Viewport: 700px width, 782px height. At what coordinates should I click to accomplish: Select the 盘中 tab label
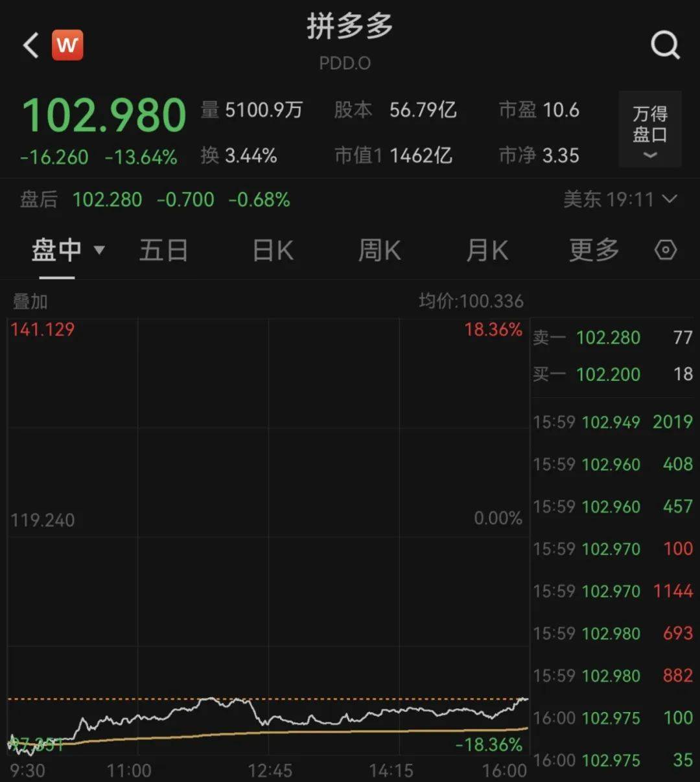(x=56, y=250)
